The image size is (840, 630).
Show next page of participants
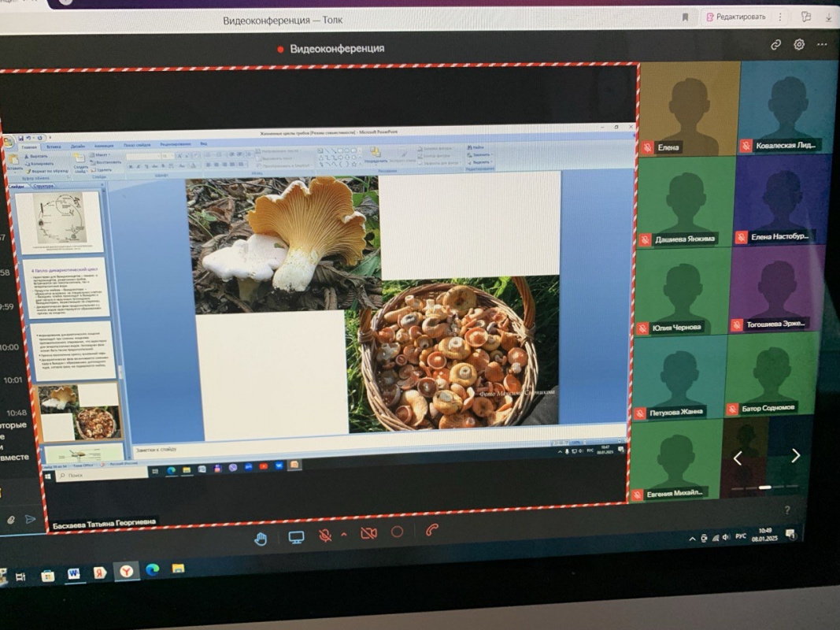pyautogui.click(x=795, y=455)
